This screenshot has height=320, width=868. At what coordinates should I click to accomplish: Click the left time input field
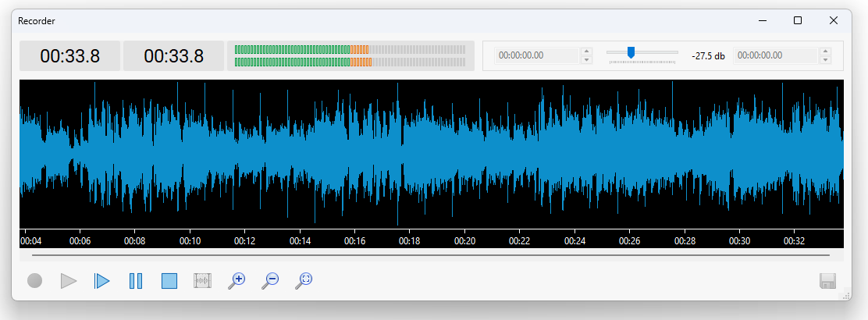pyautogui.click(x=537, y=56)
